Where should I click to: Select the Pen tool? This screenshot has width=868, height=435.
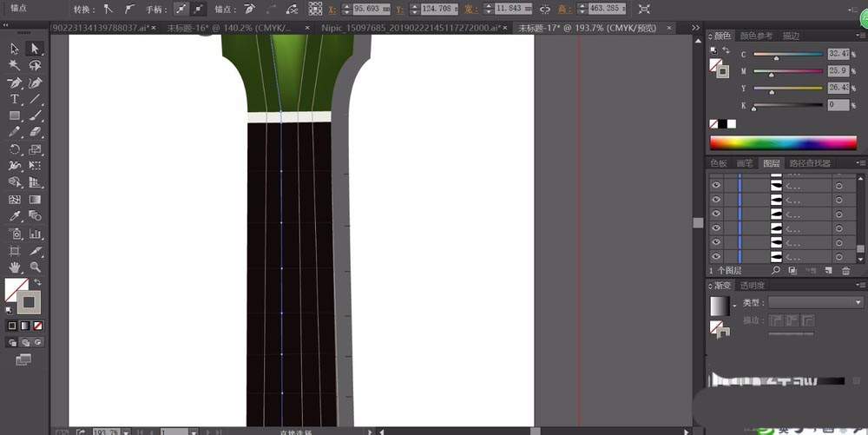[15, 82]
